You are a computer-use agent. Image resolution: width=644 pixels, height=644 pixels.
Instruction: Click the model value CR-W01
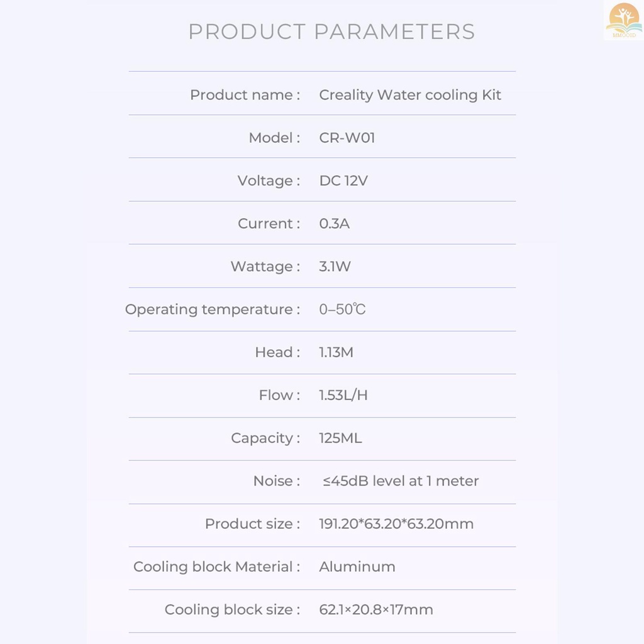[347, 138]
